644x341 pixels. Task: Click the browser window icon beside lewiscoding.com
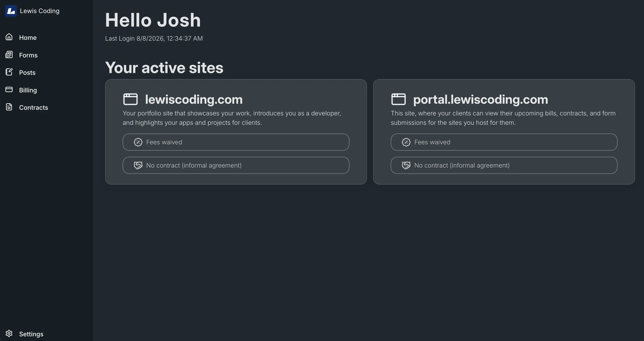(131, 99)
